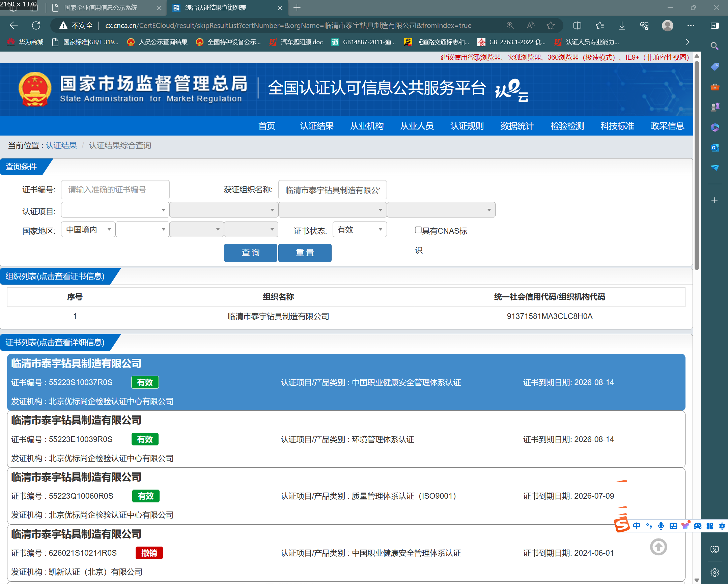Open Drop paper plane in sidebar

(x=715, y=168)
